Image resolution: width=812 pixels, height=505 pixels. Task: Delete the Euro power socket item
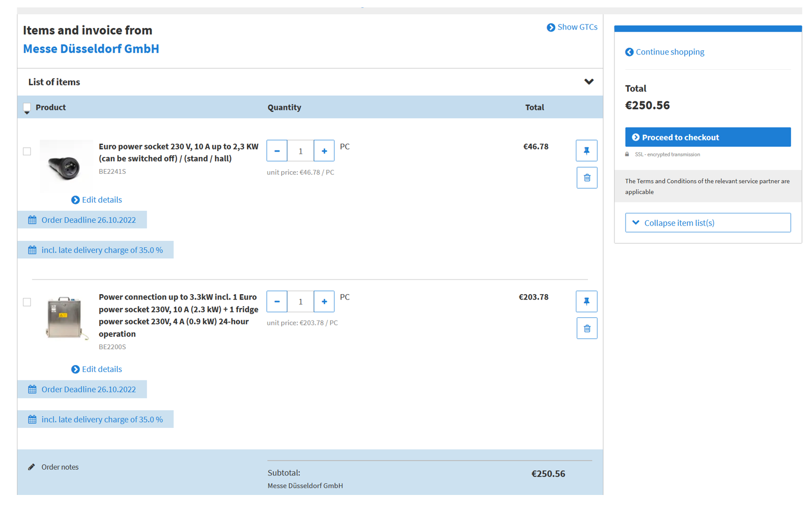[586, 177]
